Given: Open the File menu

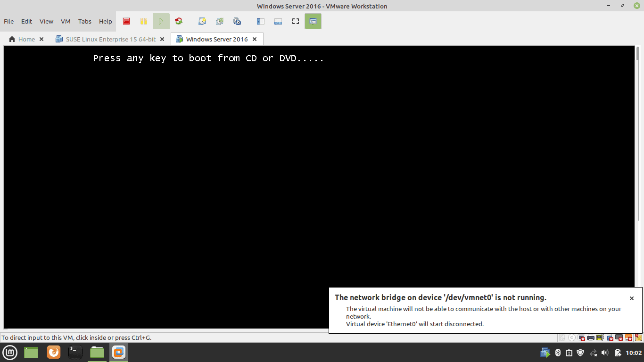Looking at the screenshot, I should click(x=9, y=21).
